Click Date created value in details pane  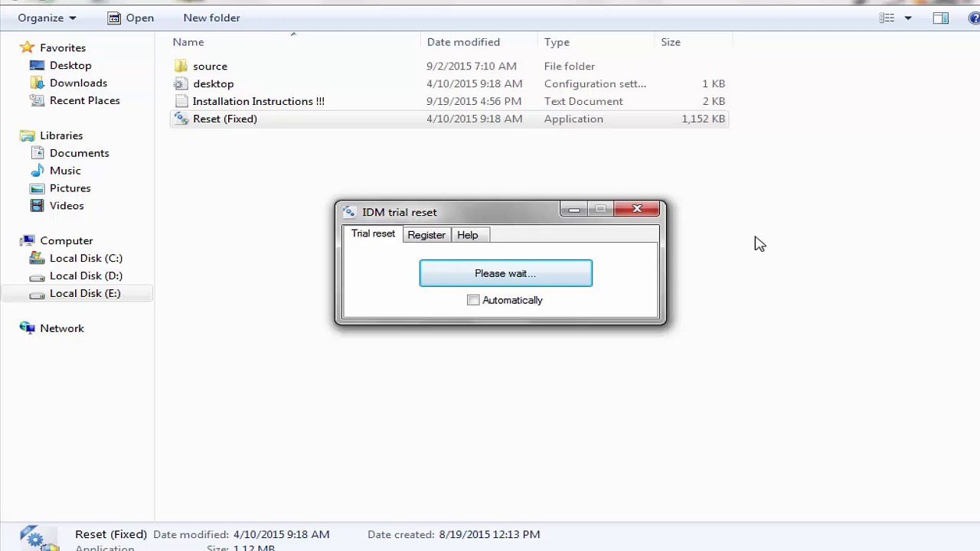tap(489, 534)
